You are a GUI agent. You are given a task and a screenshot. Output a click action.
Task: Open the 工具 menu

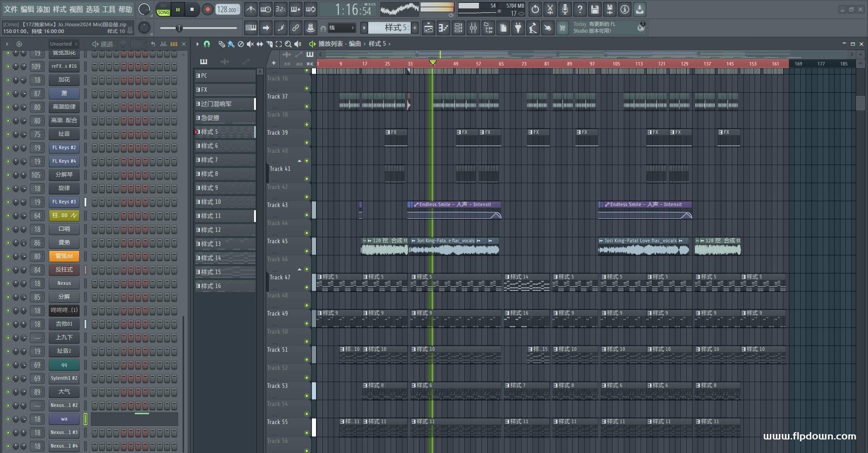108,9
